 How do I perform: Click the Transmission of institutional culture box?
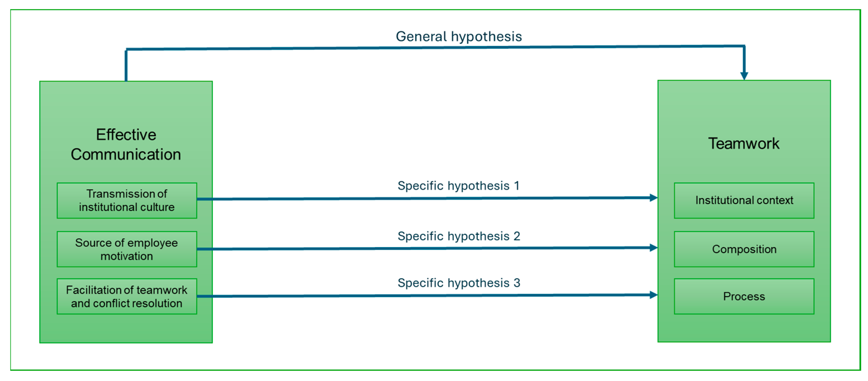click(127, 201)
